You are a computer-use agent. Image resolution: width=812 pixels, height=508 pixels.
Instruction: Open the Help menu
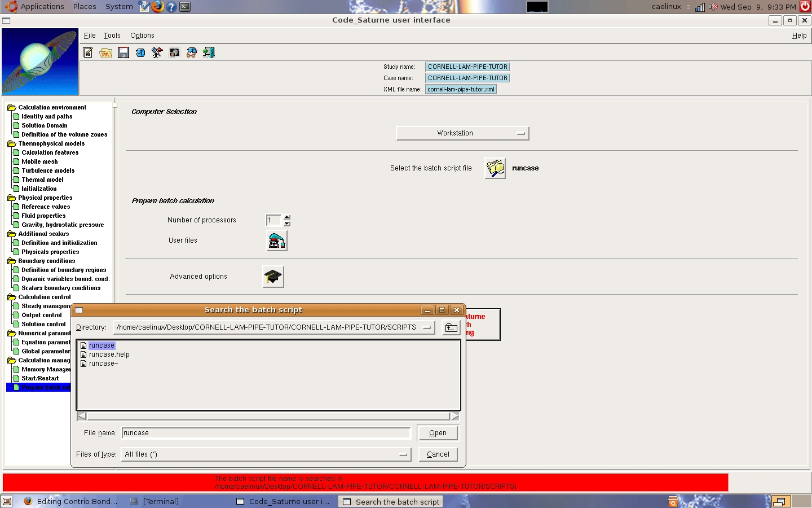(x=799, y=35)
